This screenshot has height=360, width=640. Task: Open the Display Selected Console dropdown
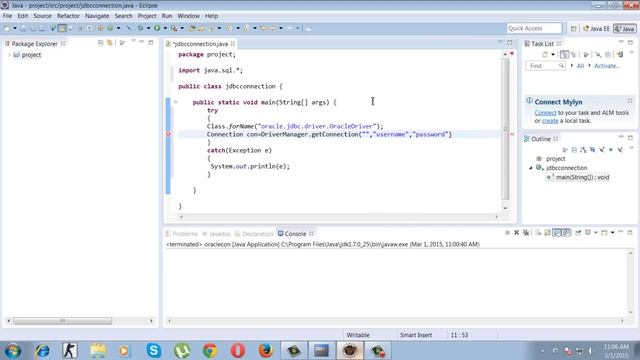pyautogui.click(x=596, y=233)
